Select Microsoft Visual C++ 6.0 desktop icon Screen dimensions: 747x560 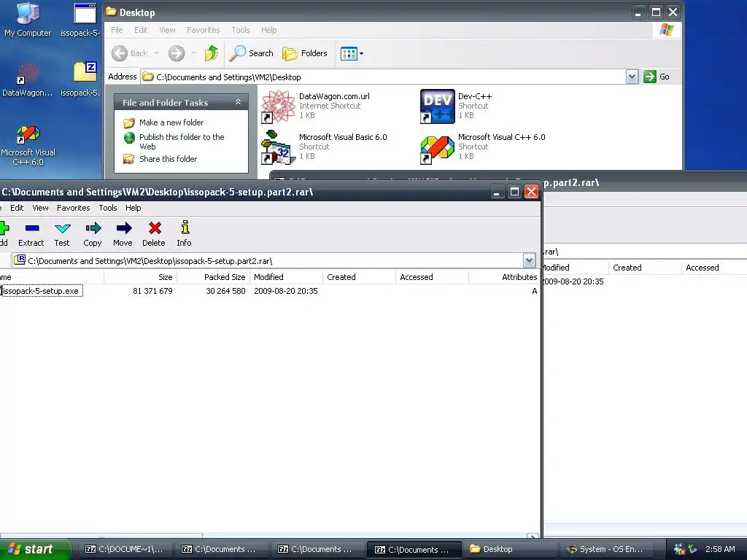click(28, 145)
